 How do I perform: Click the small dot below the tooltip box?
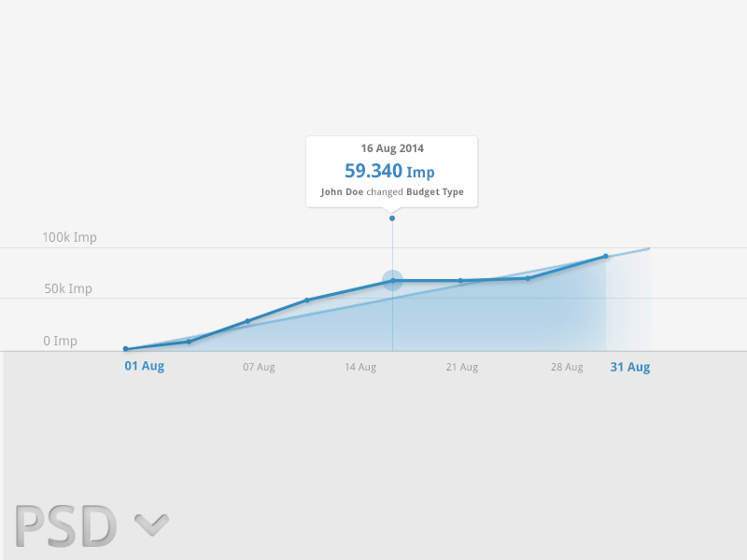coord(392,218)
